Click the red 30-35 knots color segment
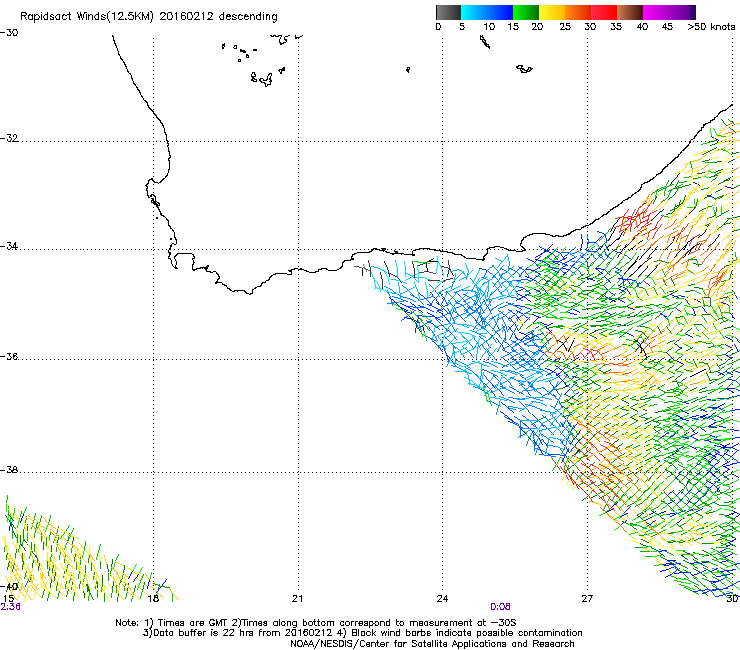The image size is (740, 650). (x=604, y=12)
